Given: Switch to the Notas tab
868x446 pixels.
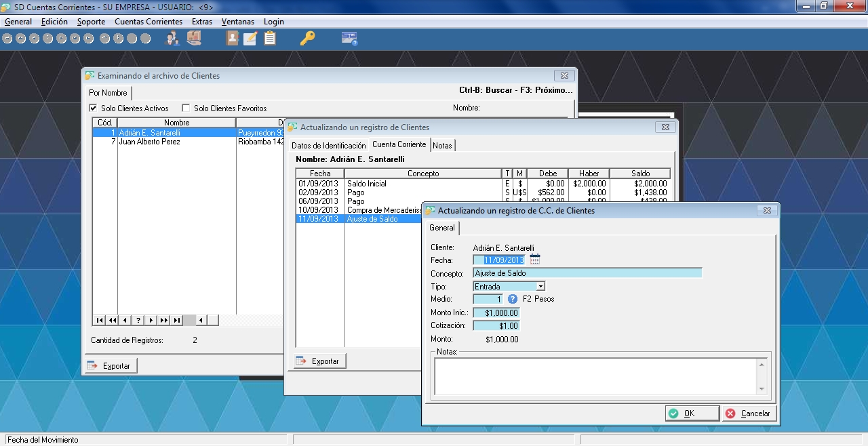Looking at the screenshot, I should coord(442,146).
